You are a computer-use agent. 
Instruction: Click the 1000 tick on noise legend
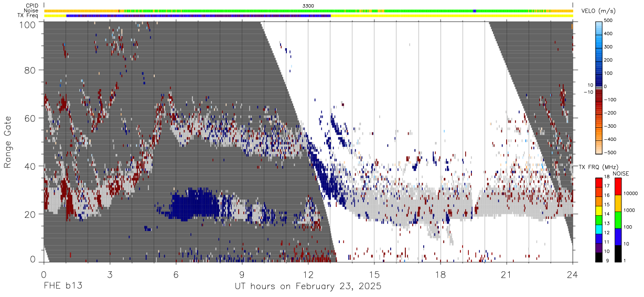(x=630, y=211)
